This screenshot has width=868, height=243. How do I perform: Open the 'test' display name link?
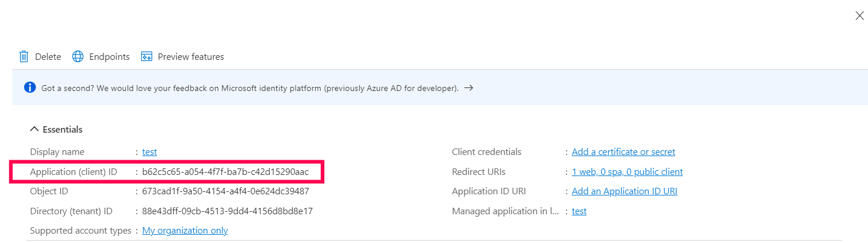149,152
